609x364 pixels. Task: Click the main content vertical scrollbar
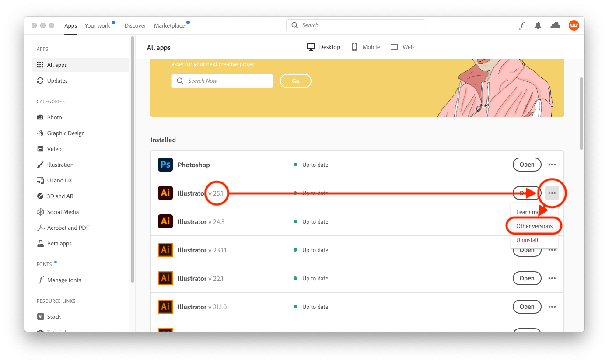(581, 114)
